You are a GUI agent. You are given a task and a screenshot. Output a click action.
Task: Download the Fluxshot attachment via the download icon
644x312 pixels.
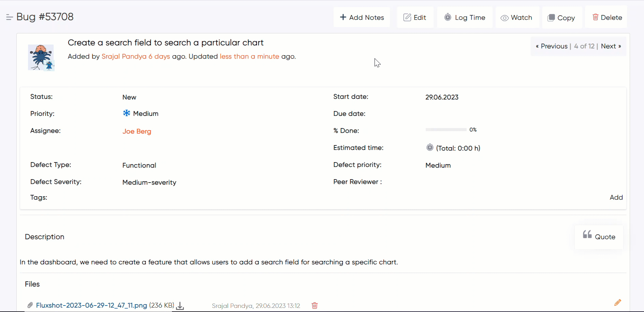(x=180, y=306)
